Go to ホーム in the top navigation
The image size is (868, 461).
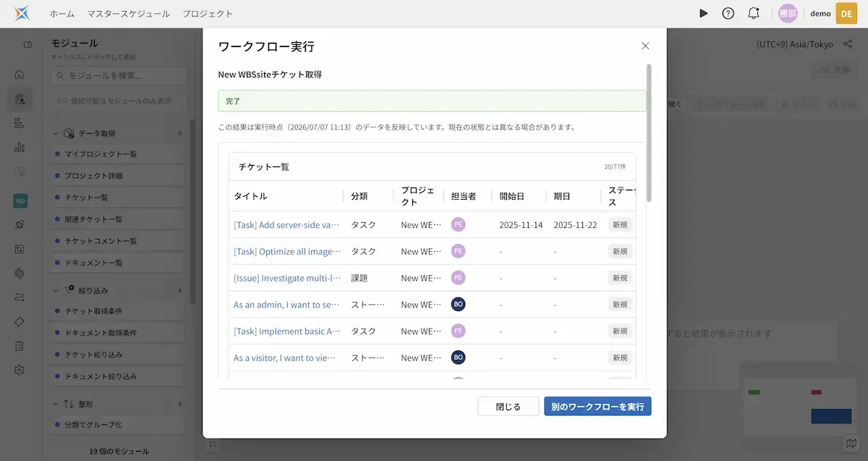coord(61,13)
